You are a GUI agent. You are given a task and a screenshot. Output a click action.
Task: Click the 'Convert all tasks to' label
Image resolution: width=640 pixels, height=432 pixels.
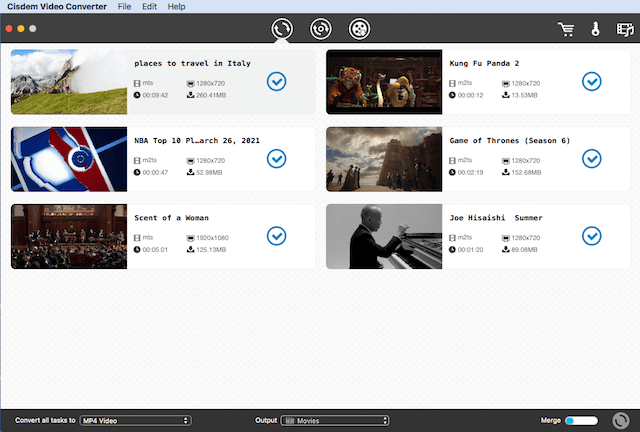45,420
